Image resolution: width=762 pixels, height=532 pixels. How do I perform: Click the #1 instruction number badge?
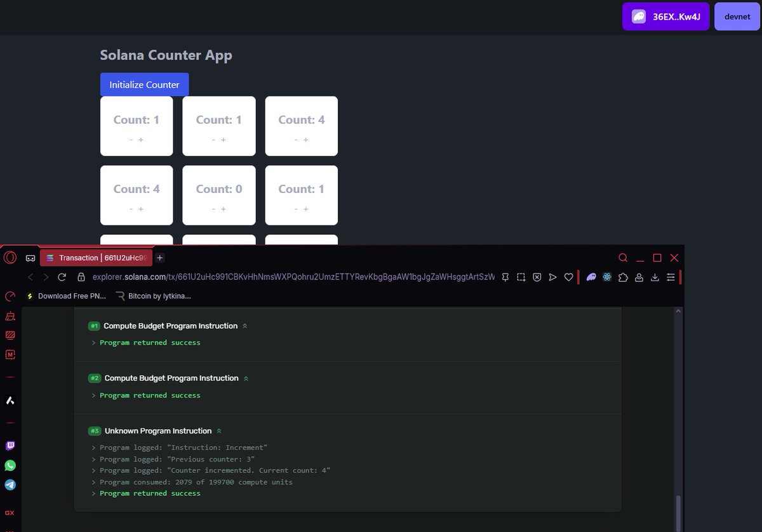[94, 326]
